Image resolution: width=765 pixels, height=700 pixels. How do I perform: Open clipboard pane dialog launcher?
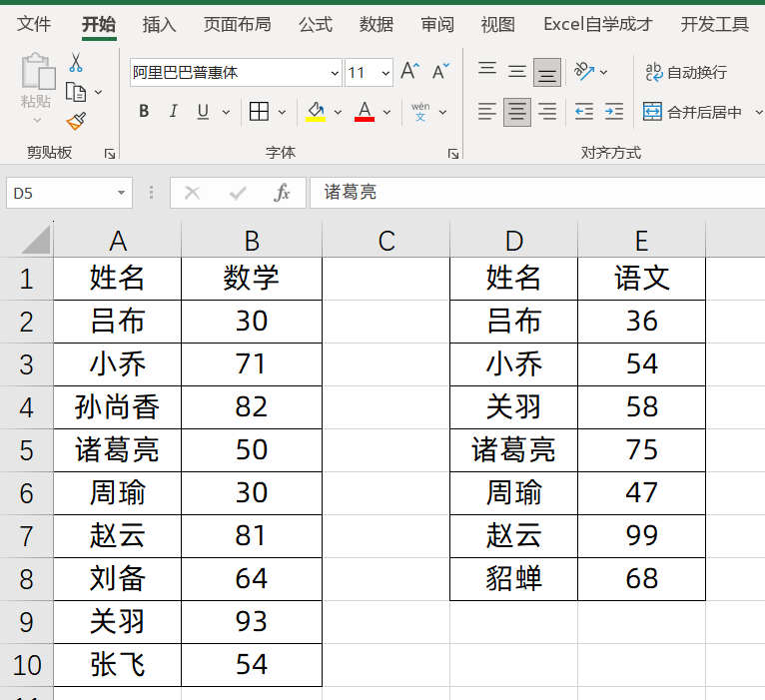coord(110,154)
